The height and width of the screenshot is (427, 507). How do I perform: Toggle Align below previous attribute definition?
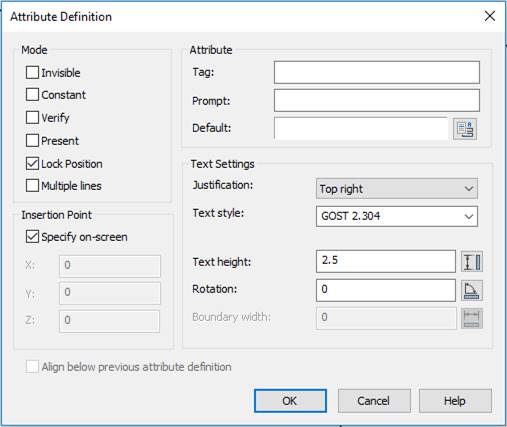pyautogui.click(x=32, y=367)
